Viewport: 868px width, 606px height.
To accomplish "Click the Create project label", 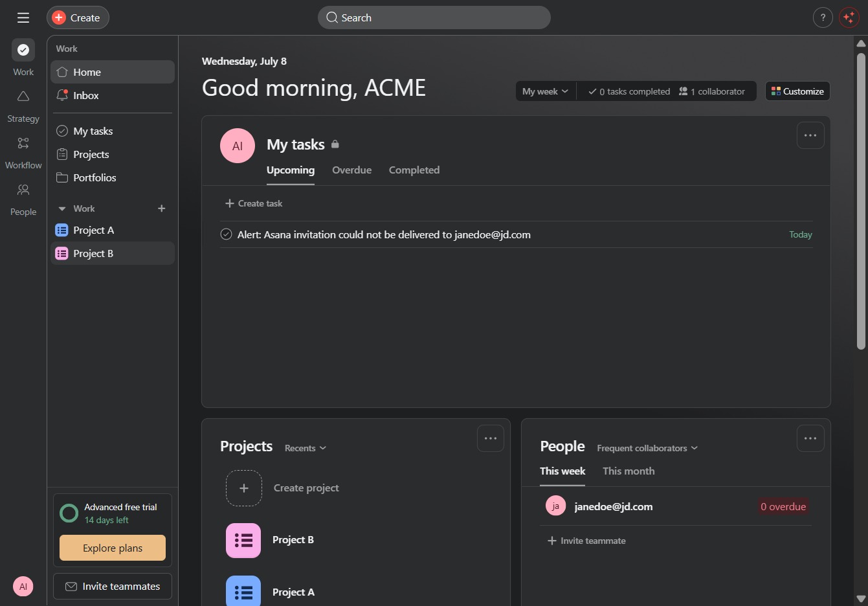I will (306, 488).
